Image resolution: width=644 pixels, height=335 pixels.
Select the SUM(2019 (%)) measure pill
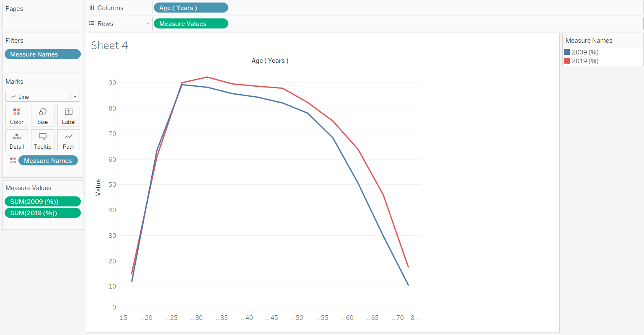pos(42,213)
